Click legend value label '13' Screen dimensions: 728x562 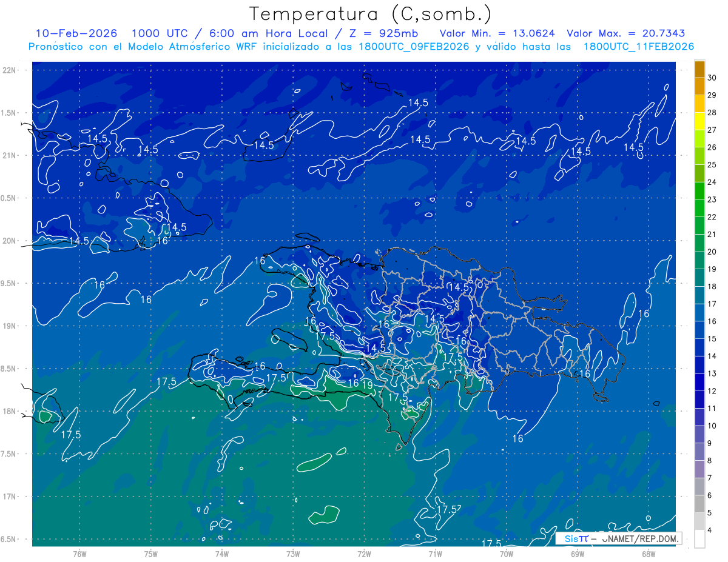pyautogui.click(x=712, y=373)
